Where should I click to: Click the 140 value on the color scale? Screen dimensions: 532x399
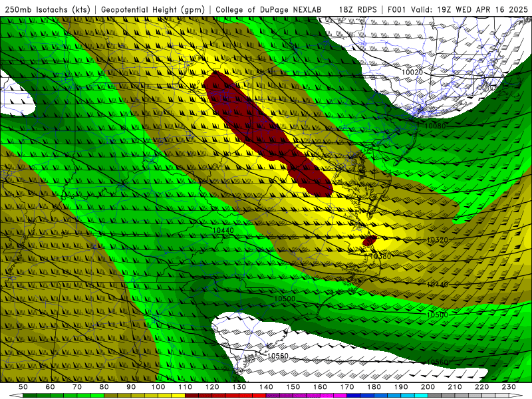pyautogui.click(x=266, y=387)
